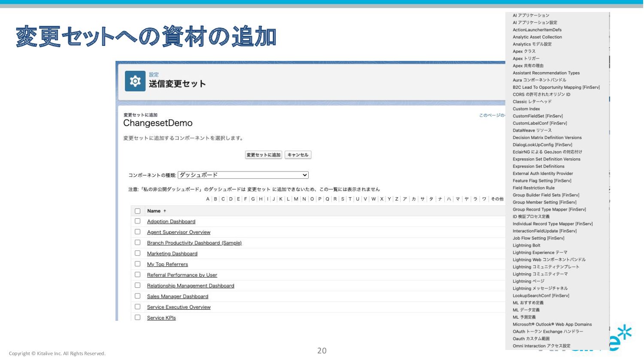
Task: Filter the list by letter A
Action: [208, 199]
